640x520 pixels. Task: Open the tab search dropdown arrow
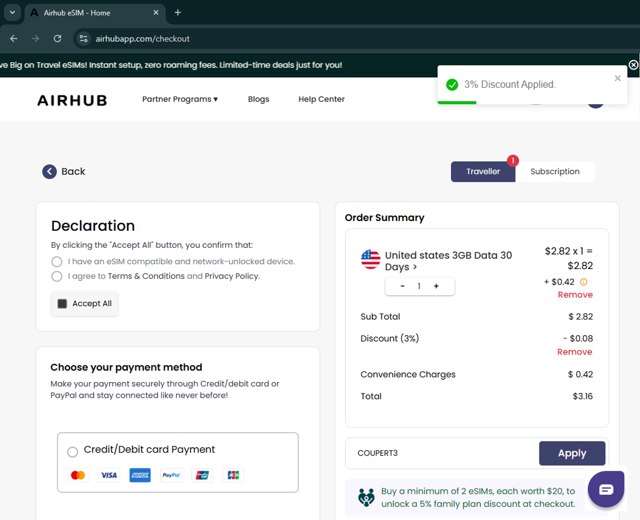point(12,13)
